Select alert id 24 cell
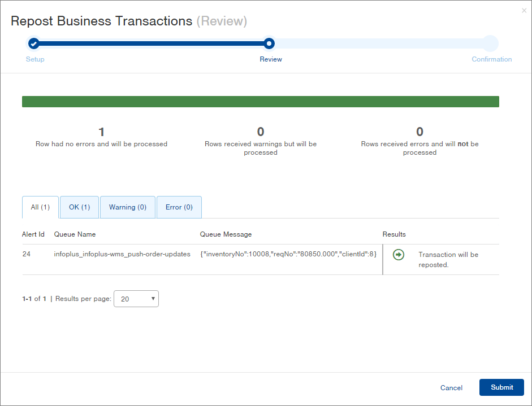This screenshot has height=406, width=532. (x=27, y=254)
